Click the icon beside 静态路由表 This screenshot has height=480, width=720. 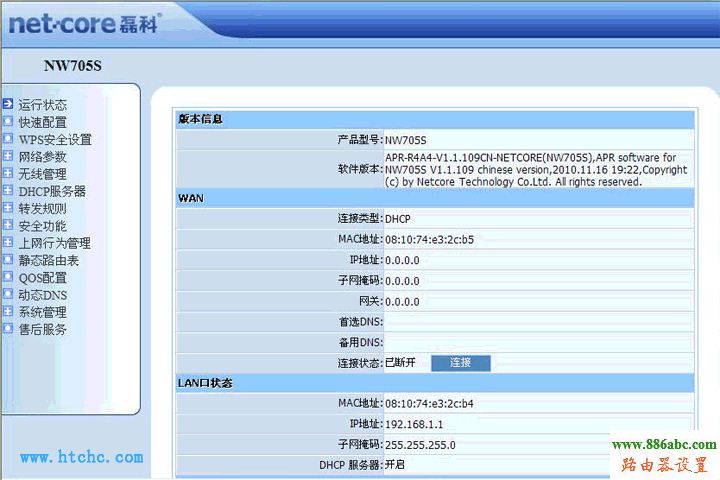click(7, 260)
